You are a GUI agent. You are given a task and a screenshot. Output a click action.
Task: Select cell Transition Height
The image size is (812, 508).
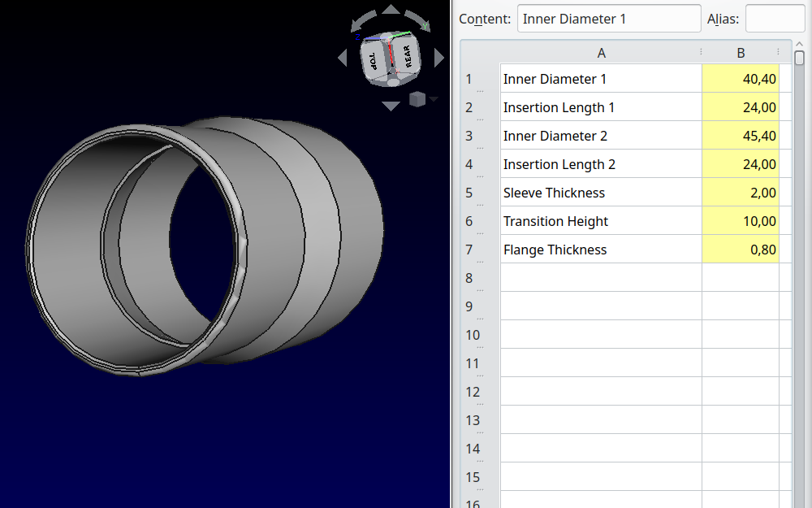[601, 221]
